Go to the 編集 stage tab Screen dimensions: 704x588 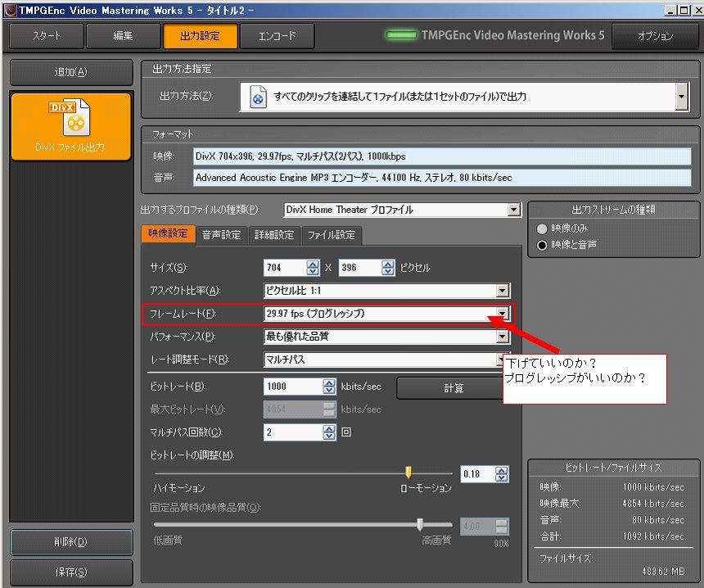[123, 36]
